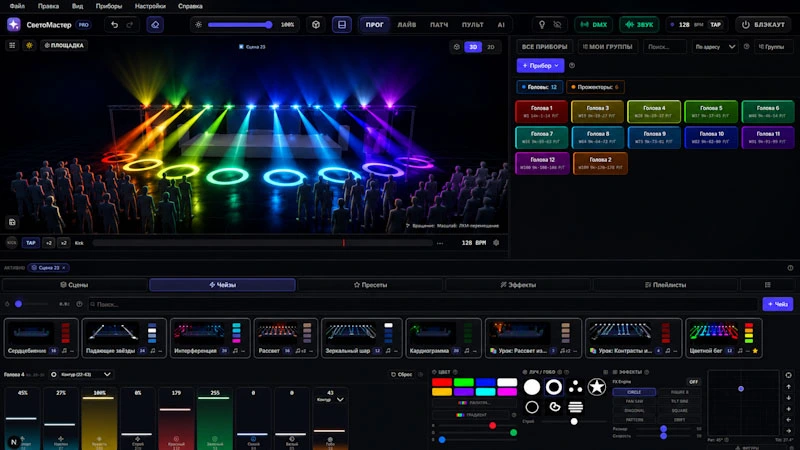800x450 pixels.
Task: Click the master brightness slider
Action: pyautogui.click(x=240, y=24)
